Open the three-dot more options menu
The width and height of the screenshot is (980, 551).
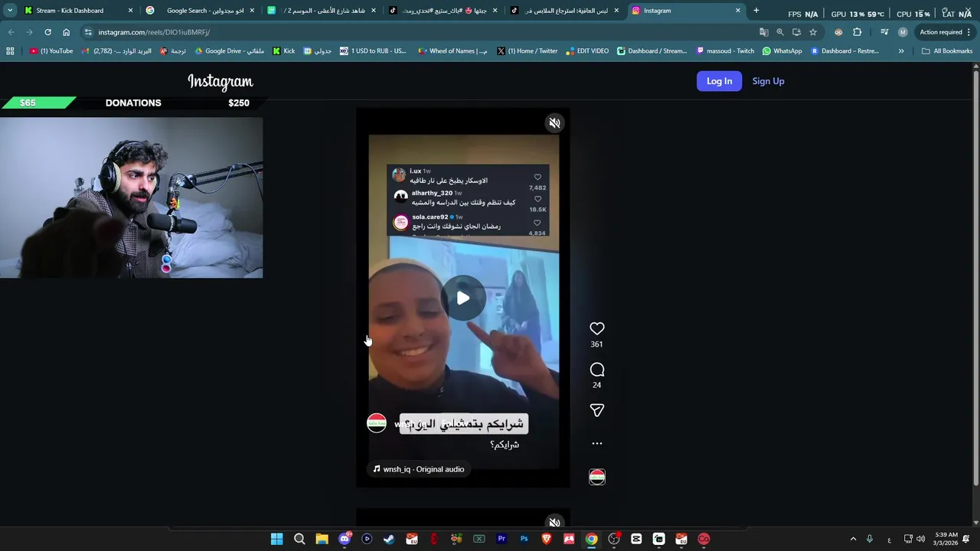point(596,443)
